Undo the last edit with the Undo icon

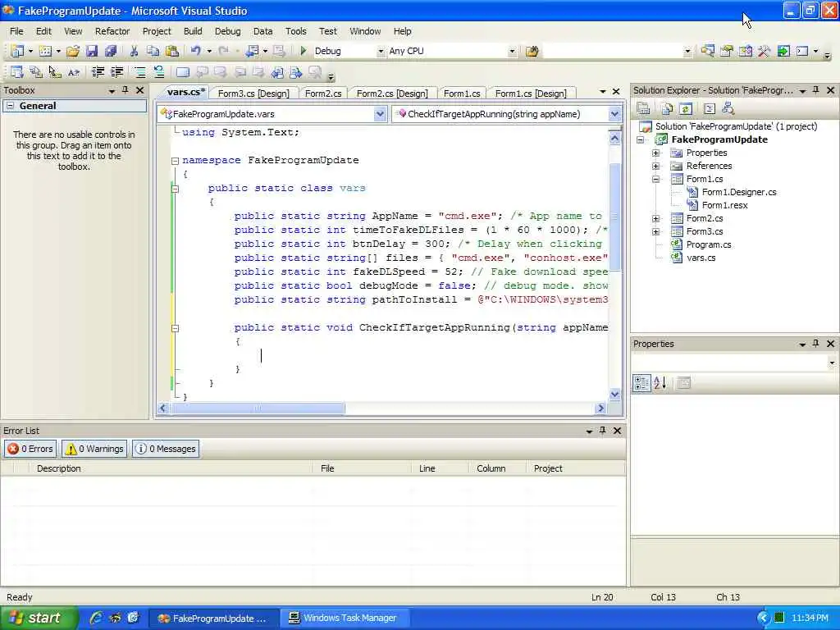195,51
